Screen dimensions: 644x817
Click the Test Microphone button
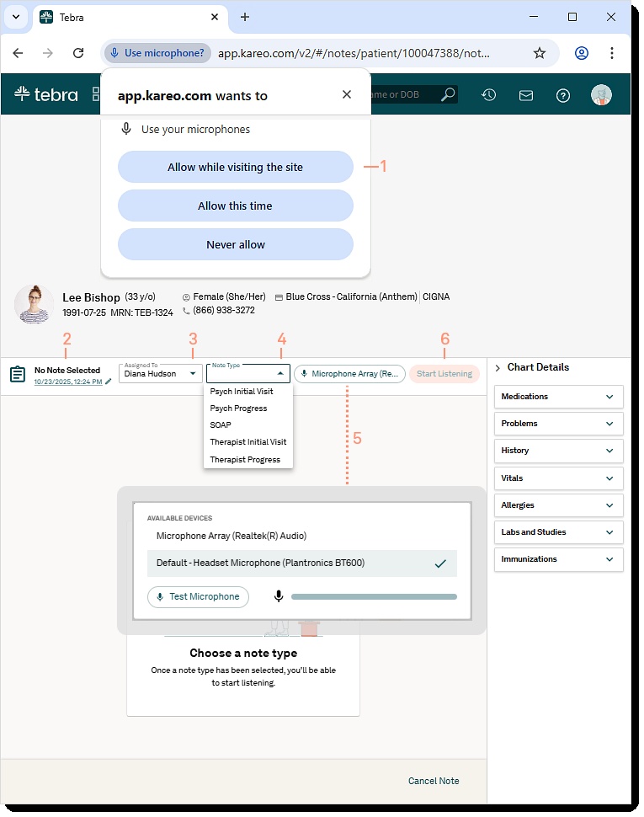point(199,596)
